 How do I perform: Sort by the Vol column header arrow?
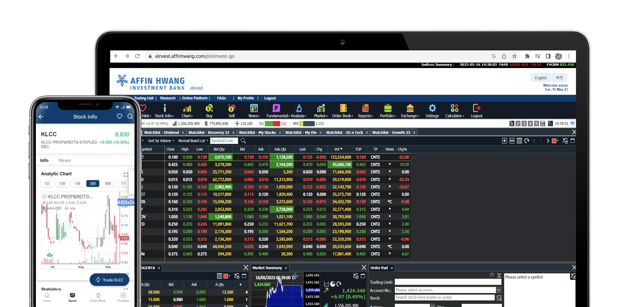pos(341,149)
